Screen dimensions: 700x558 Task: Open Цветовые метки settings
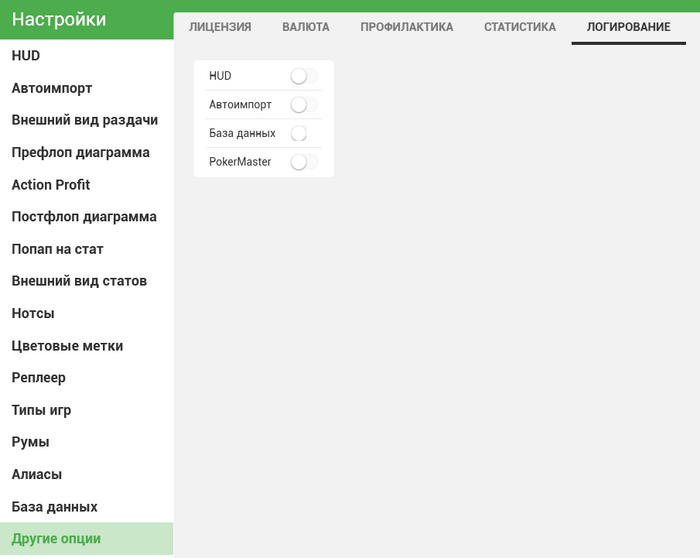pyautogui.click(x=87, y=346)
